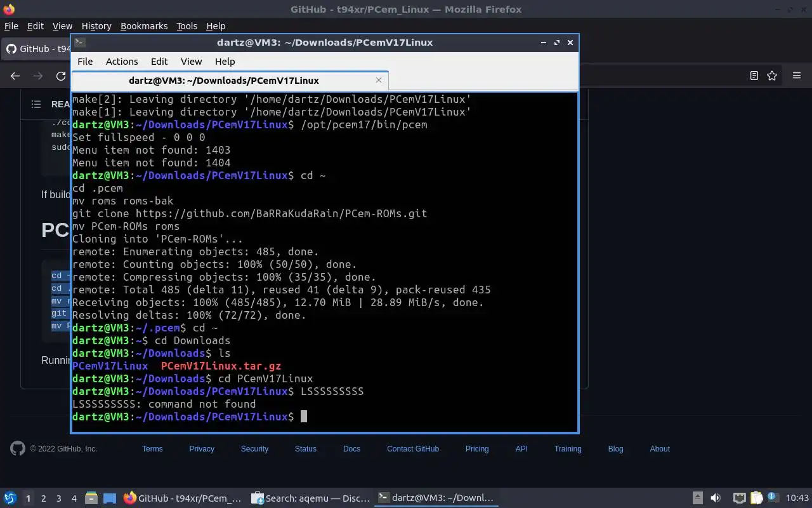Open the Firefox Edit menu

point(36,26)
